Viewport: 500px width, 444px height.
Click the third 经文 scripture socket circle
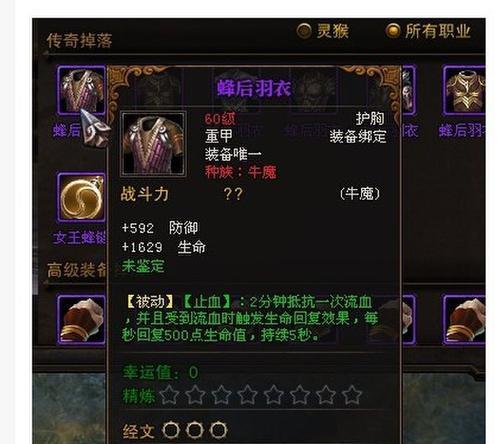click(x=219, y=430)
